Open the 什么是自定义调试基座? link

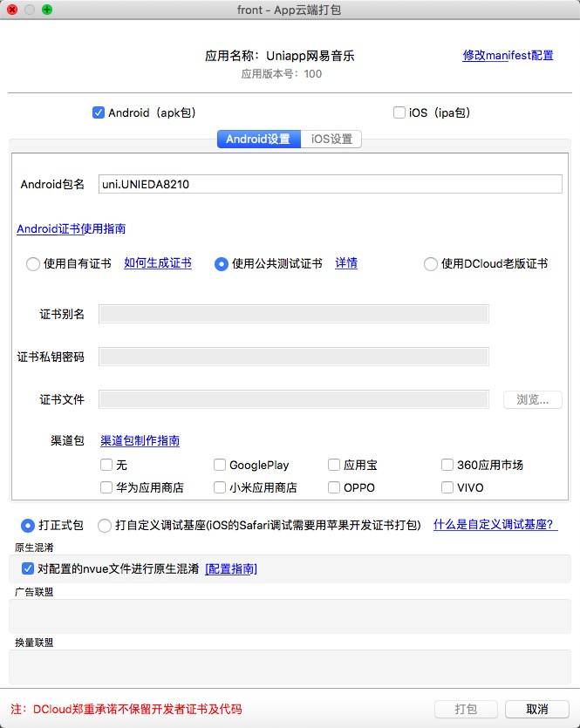tap(495, 525)
